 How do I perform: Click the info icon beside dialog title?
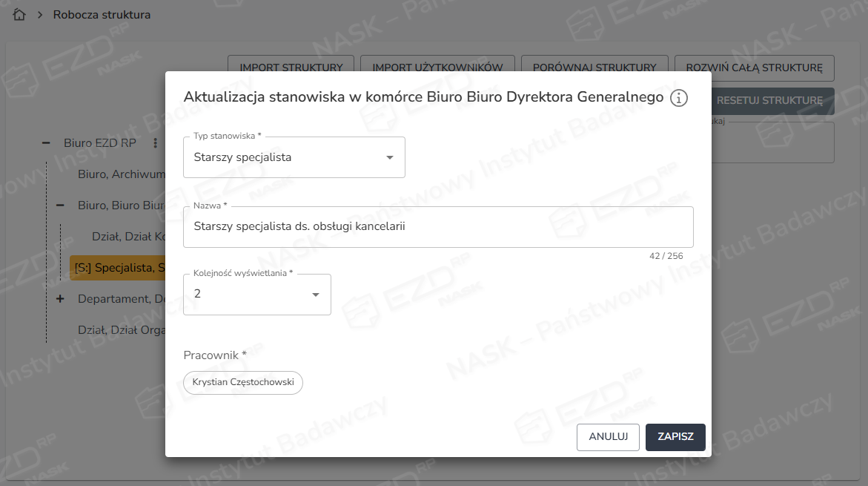678,98
